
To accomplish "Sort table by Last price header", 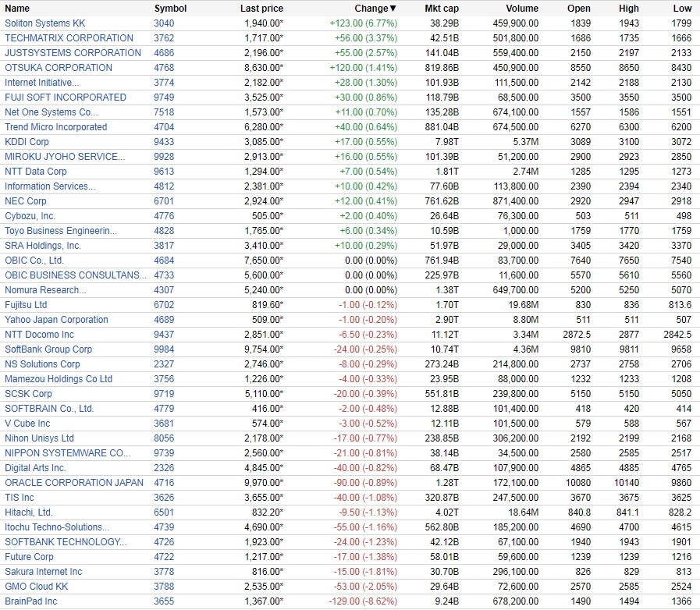I will point(261,9).
